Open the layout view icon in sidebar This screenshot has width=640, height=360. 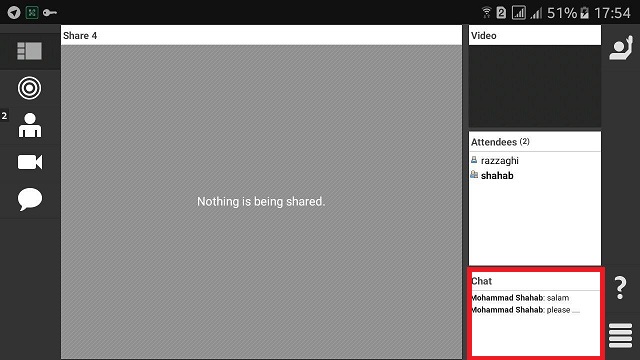[x=29, y=51]
